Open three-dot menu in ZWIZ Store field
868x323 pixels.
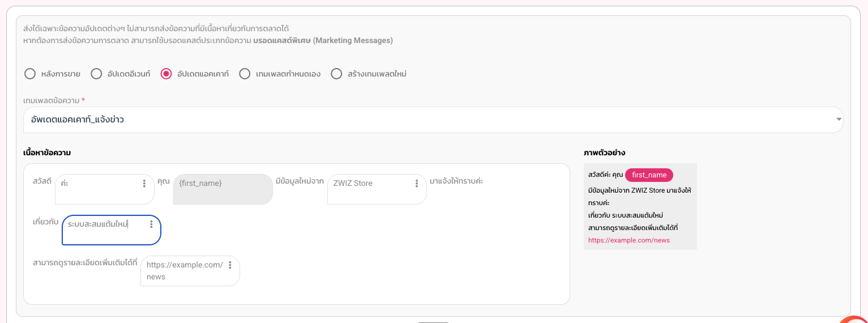click(417, 184)
